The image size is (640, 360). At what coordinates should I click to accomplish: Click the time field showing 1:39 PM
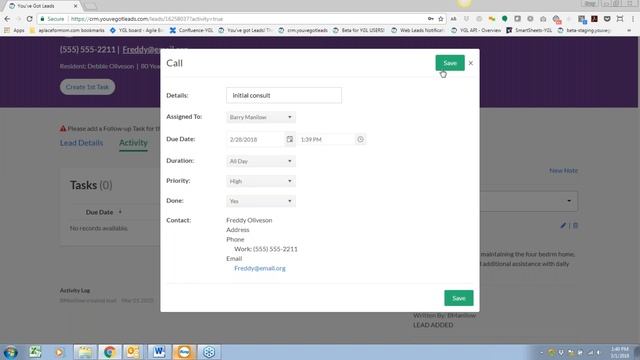pos(326,139)
